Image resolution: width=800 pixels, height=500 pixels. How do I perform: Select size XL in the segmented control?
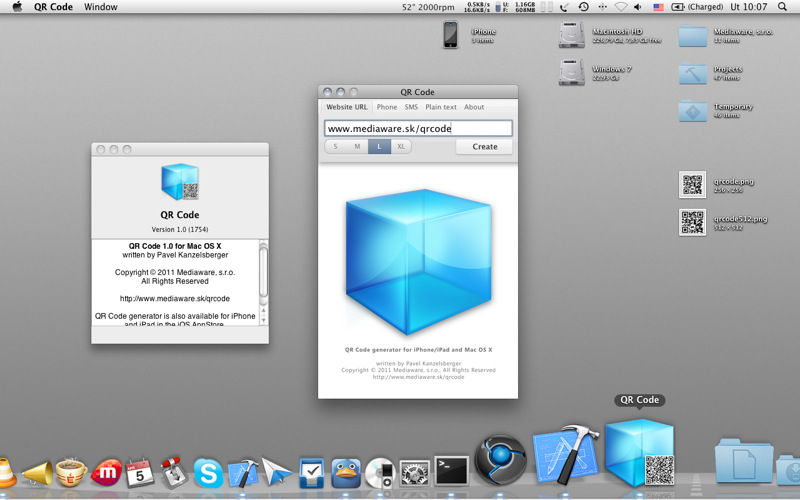point(401,146)
